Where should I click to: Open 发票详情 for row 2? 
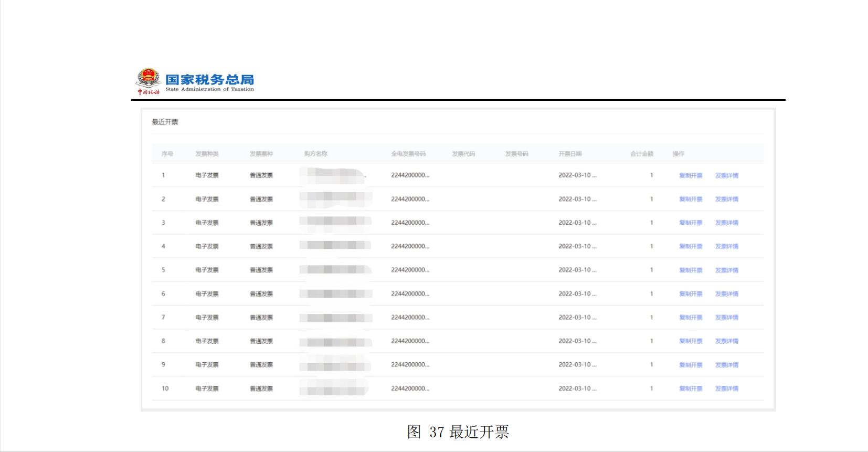726,199
